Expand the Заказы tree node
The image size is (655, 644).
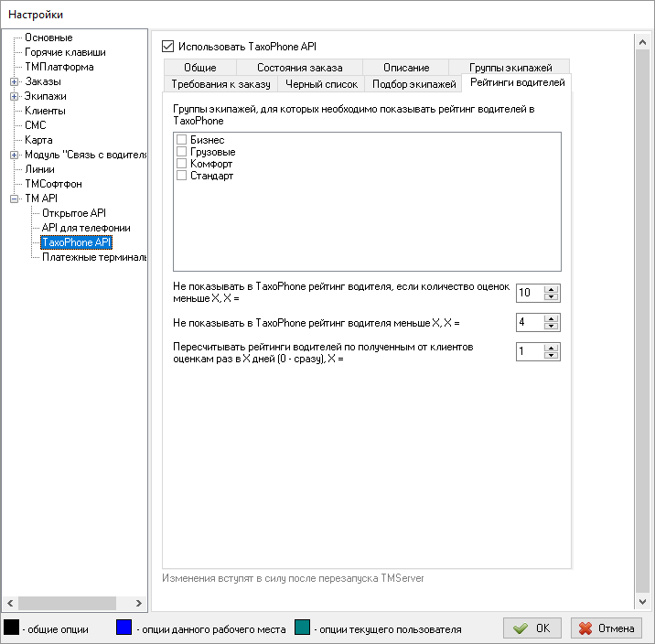pyautogui.click(x=15, y=81)
